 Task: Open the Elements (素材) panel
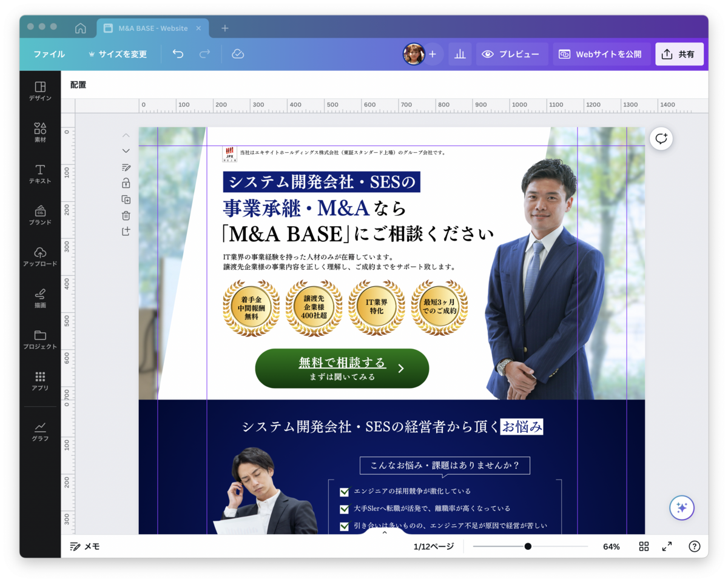point(40,133)
